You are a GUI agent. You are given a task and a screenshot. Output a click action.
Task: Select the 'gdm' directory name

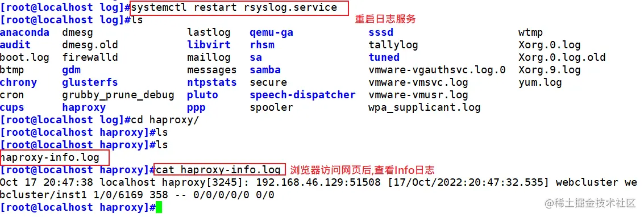[72, 70]
